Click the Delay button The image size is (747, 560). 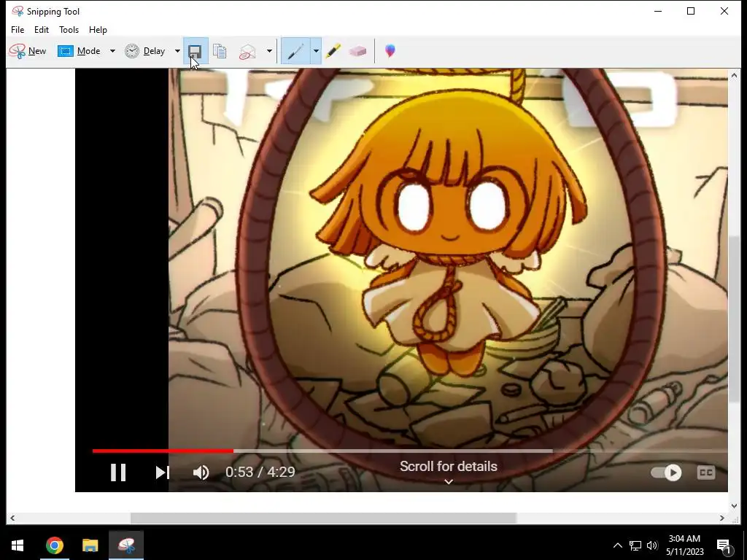tap(145, 51)
